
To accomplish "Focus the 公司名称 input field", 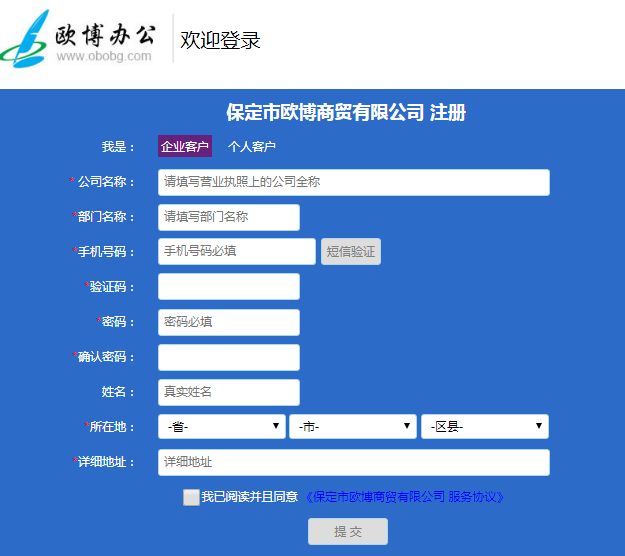I will pos(354,182).
